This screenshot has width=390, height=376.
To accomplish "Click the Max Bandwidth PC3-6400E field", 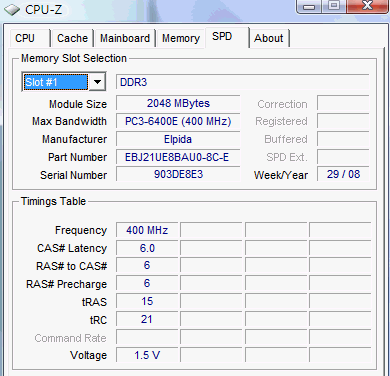I will [x=178, y=121].
